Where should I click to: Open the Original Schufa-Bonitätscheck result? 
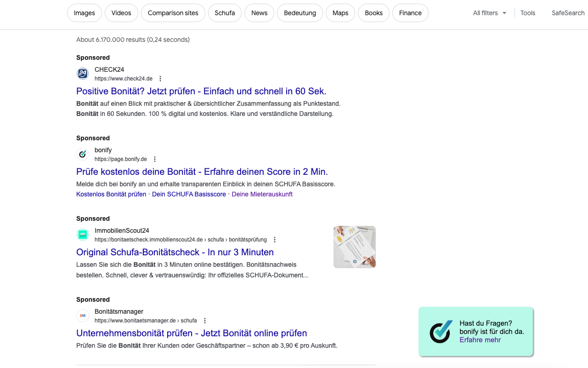coord(175,252)
